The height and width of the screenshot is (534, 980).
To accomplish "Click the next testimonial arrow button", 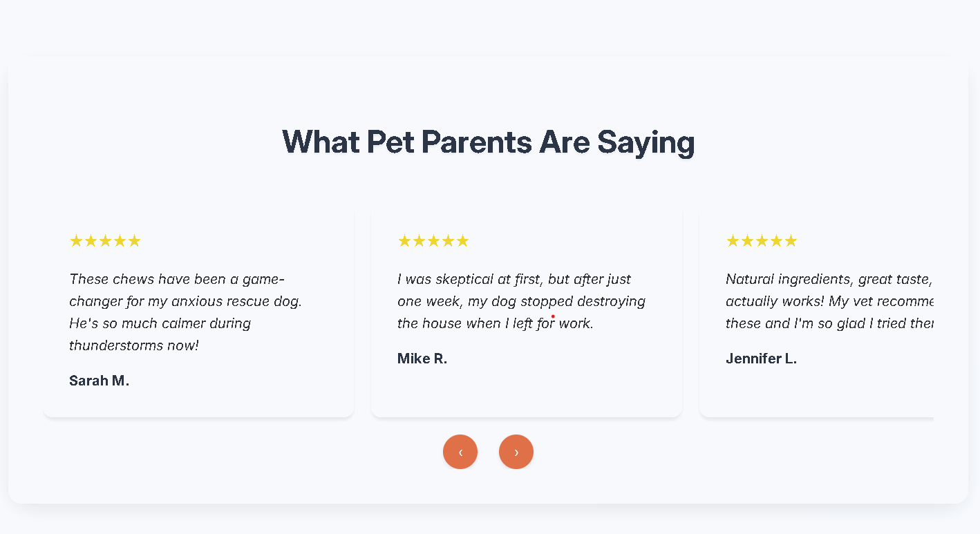I will tap(516, 452).
